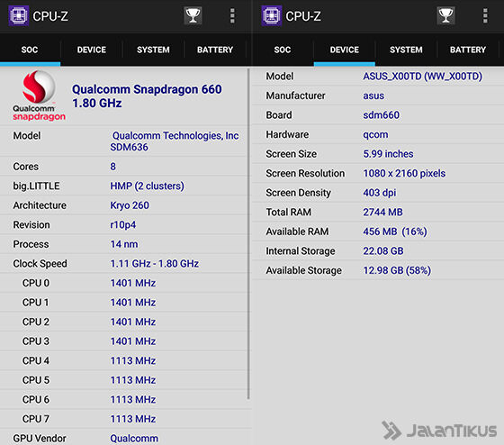Screen dimensions: 504x445
Task: Switch to SYSTEM tab in left screen
Action: 153,50
